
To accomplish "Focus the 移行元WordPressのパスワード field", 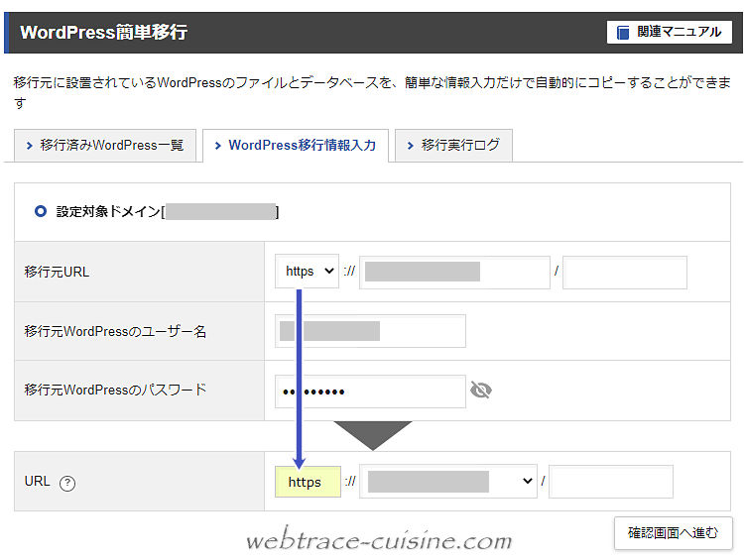I will click(x=370, y=392).
